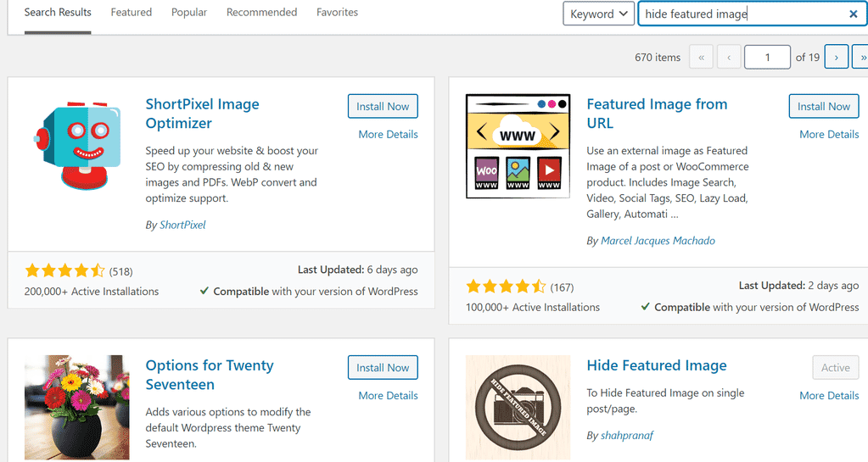Click the current page number field

click(x=767, y=57)
